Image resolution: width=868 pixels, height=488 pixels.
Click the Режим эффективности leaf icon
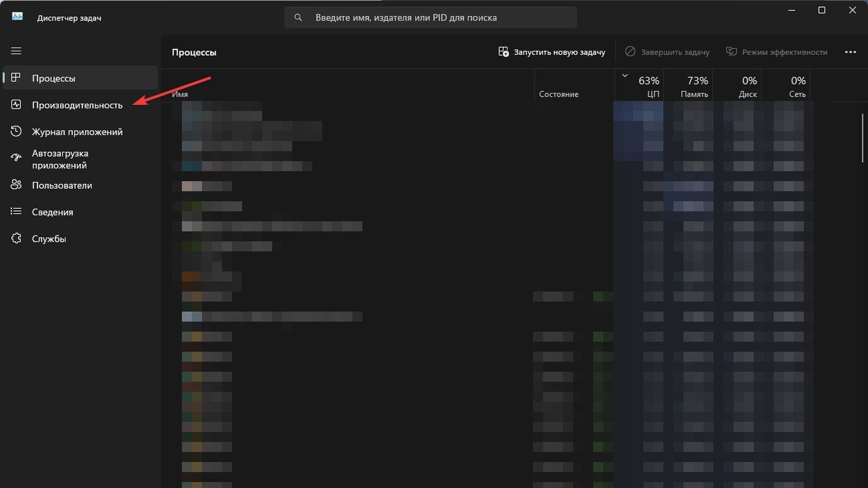[731, 52]
